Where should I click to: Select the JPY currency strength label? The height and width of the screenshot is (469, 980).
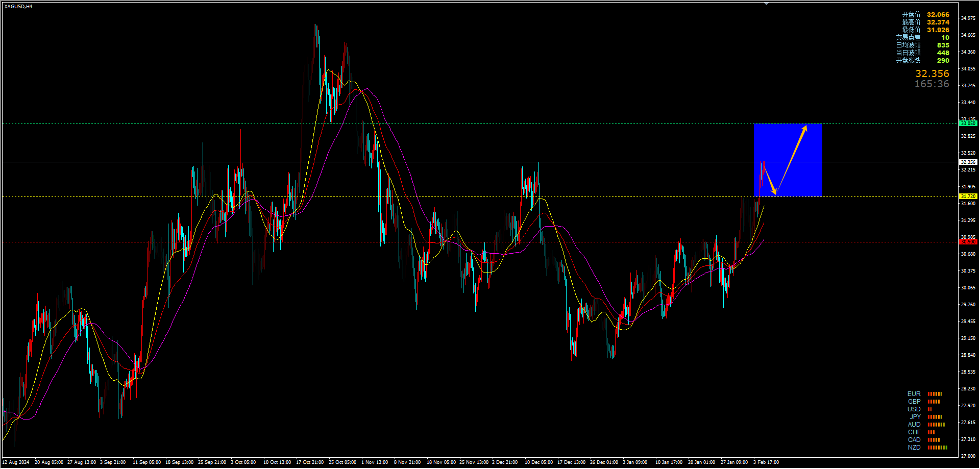coord(915,417)
